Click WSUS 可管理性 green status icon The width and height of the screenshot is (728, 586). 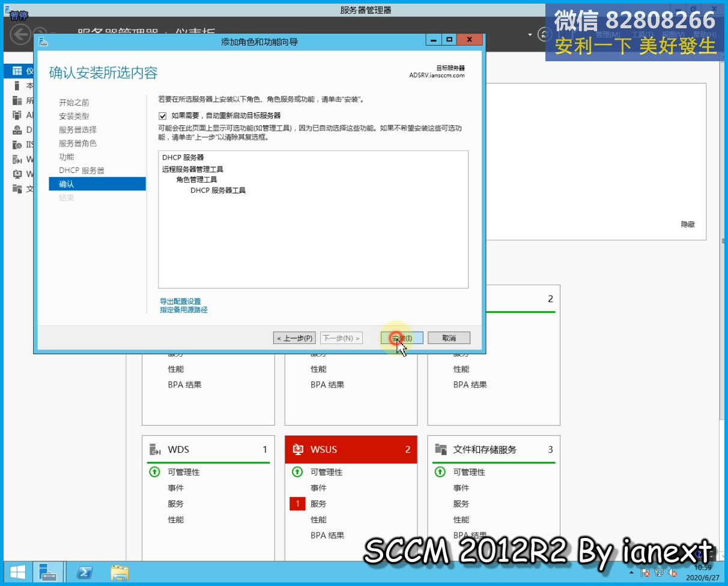click(297, 473)
